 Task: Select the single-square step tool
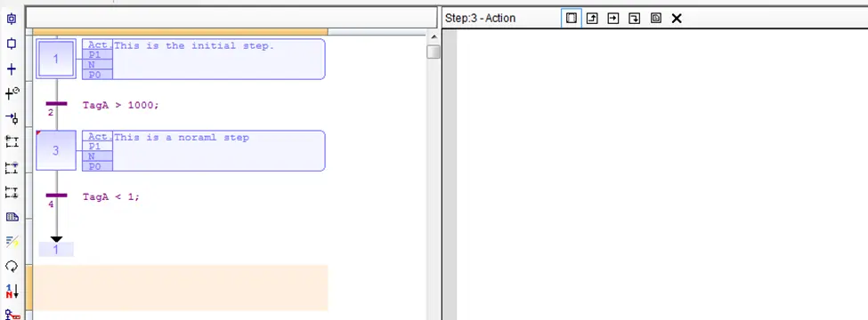[x=11, y=44]
